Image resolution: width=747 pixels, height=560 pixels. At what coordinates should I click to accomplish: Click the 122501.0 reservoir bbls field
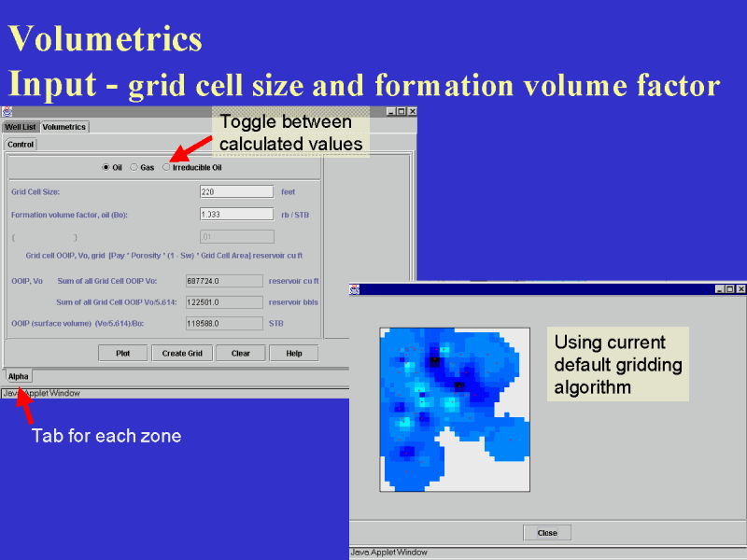tap(224, 301)
